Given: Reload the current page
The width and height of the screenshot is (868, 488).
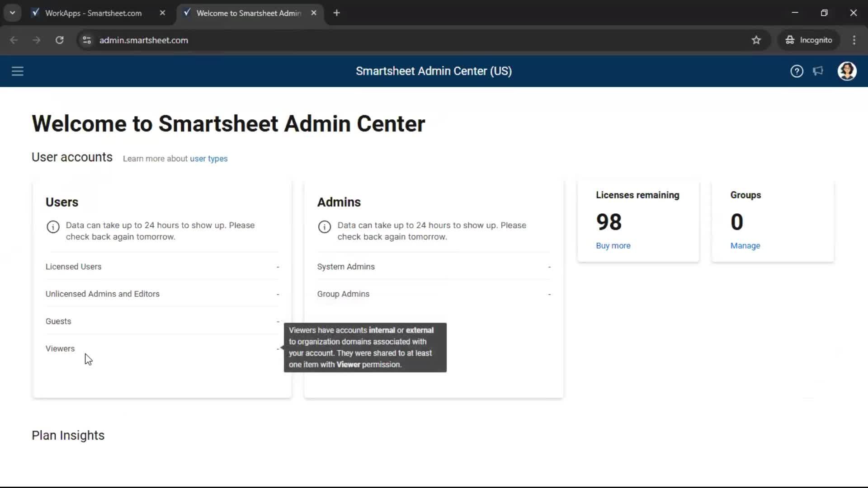Looking at the screenshot, I should [59, 40].
